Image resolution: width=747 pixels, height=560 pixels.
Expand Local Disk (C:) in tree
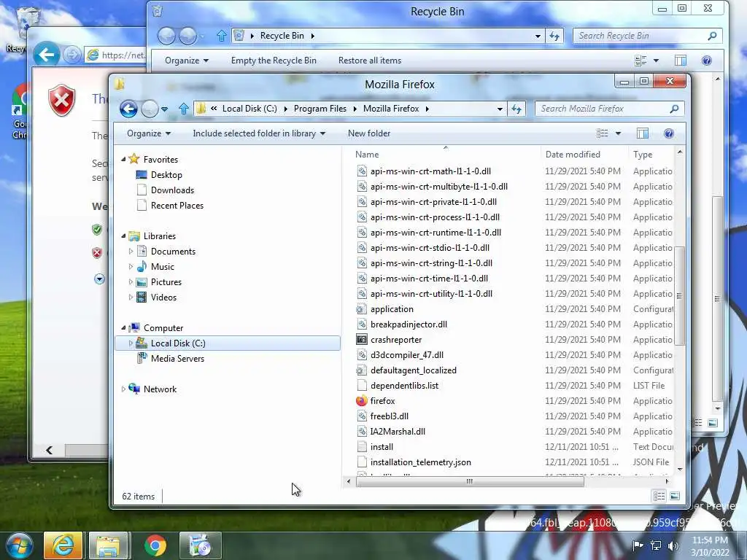131,343
